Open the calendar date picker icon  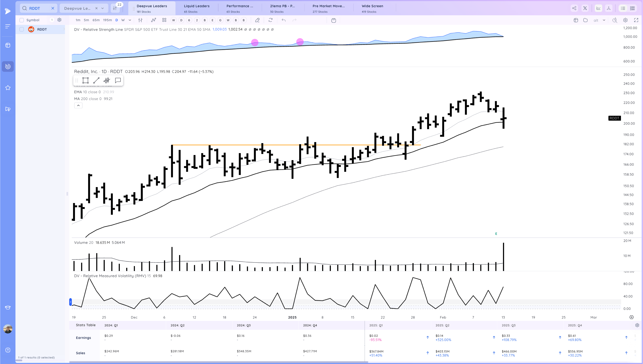click(333, 20)
